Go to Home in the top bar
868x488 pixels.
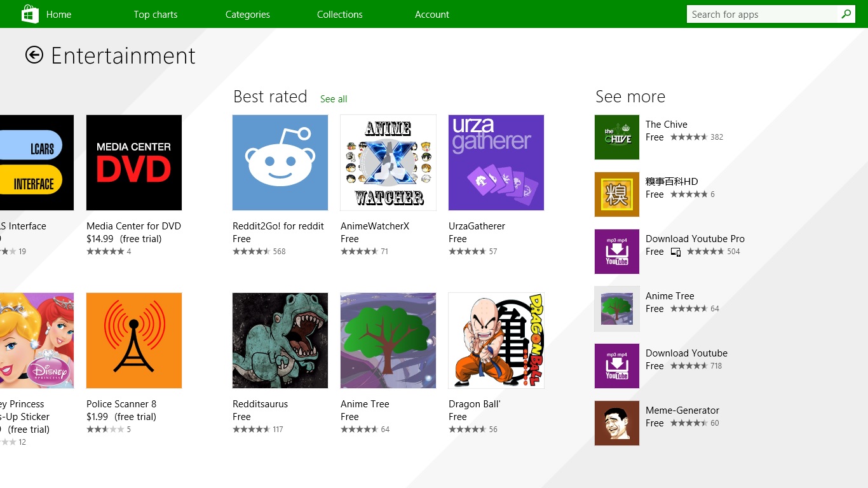pyautogui.click(x=58, y=14)
